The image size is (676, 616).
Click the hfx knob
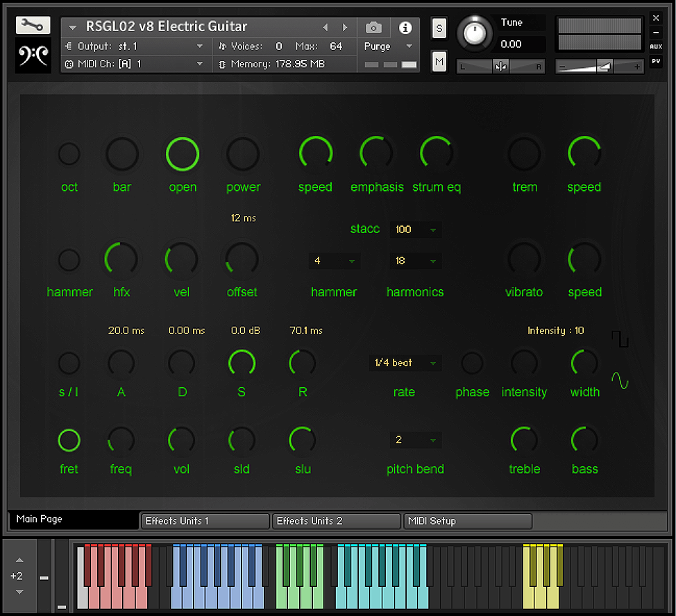click(x=121, y=259)
